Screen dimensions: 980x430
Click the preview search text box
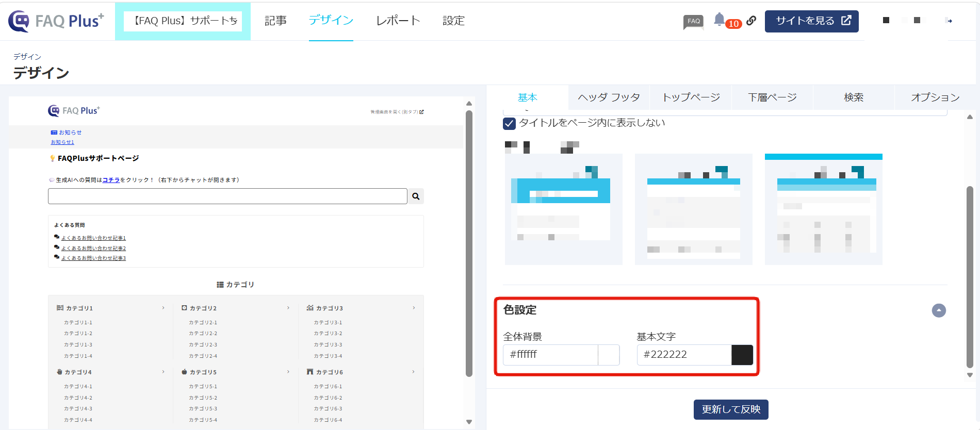(227, 196)
